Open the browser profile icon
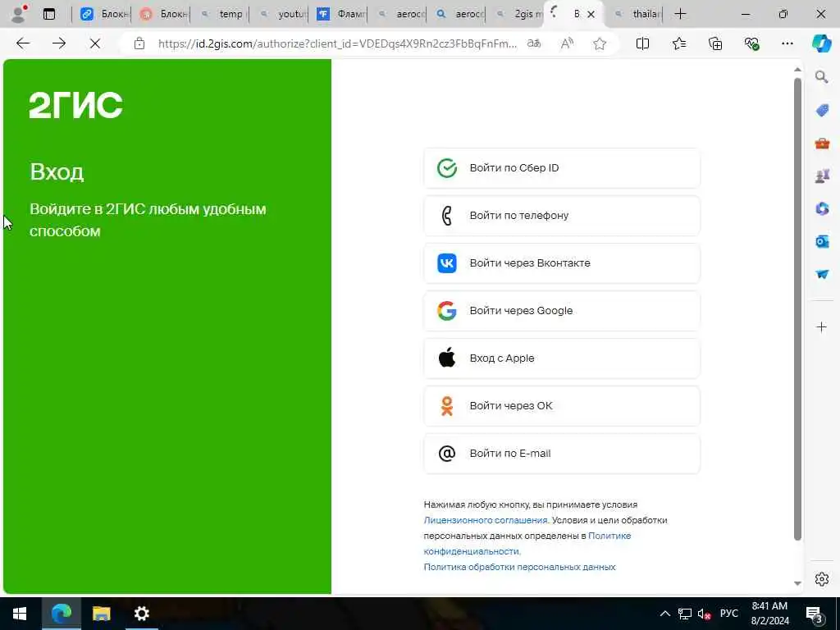Viewport: 840px width, 630px height. coord(19,14)
